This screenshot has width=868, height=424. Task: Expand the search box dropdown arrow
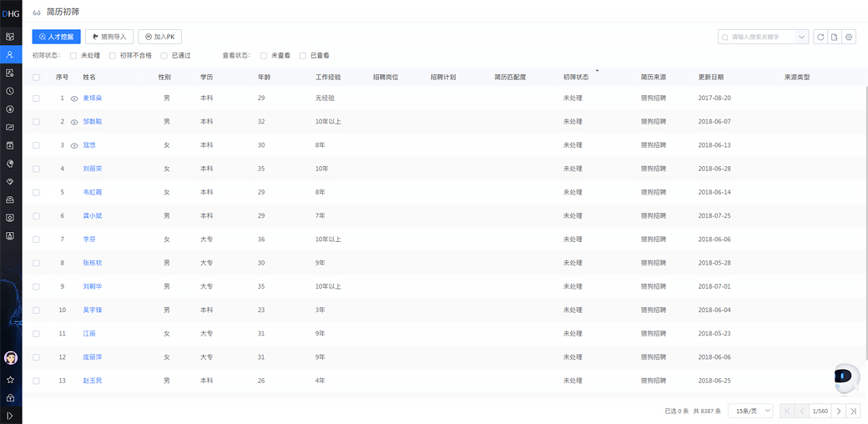[802, 37]
